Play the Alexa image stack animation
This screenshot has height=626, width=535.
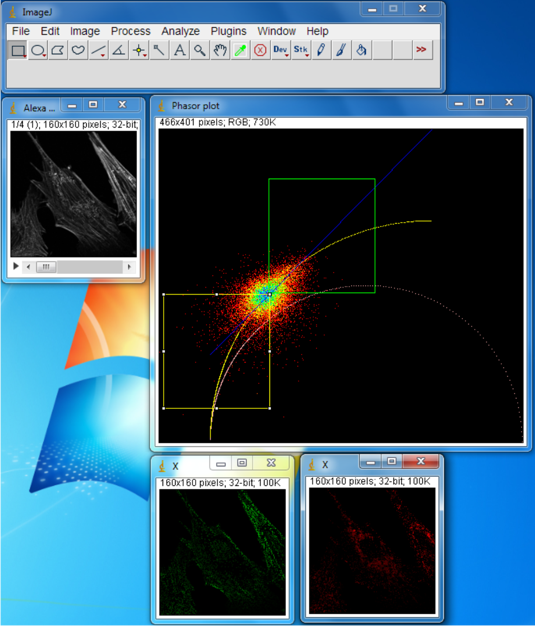point(16,266)
